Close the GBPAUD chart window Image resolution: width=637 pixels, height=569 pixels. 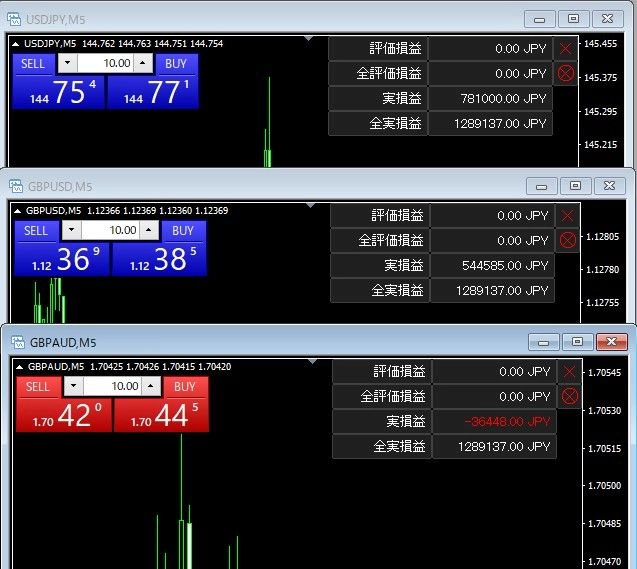point(611,342)
